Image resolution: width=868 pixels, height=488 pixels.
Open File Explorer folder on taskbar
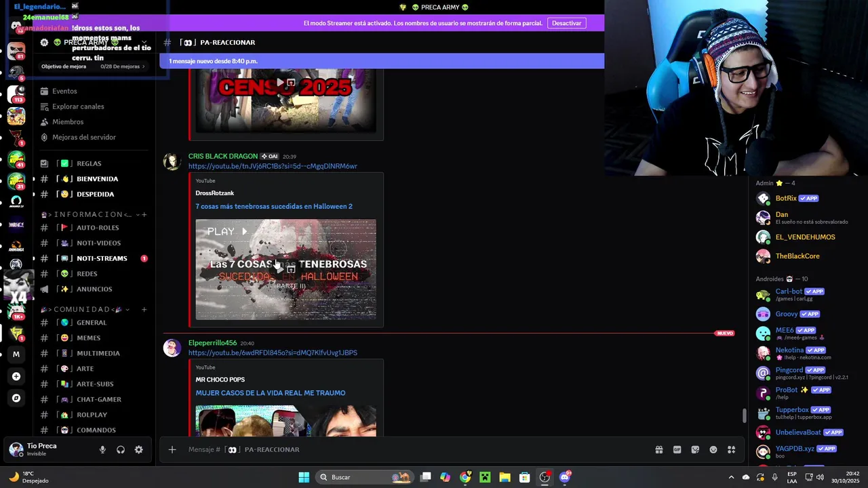pyautogui.click(x=505, y=477)
